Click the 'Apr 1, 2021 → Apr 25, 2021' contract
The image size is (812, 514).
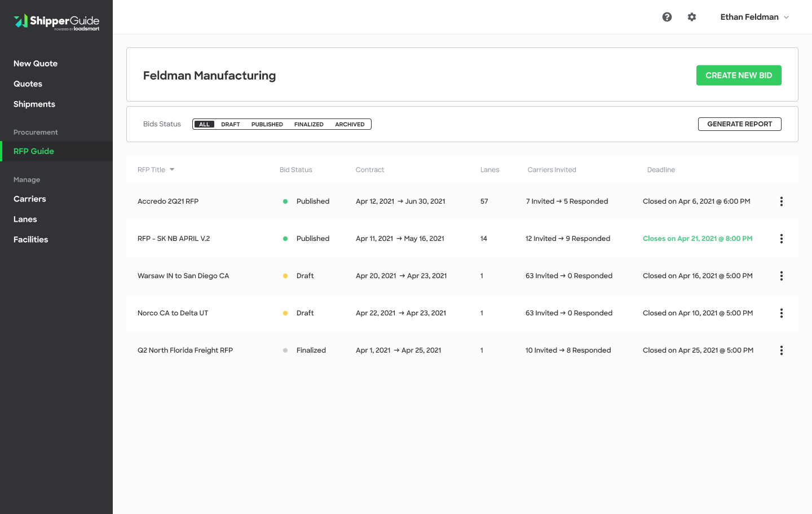[399, 350]
